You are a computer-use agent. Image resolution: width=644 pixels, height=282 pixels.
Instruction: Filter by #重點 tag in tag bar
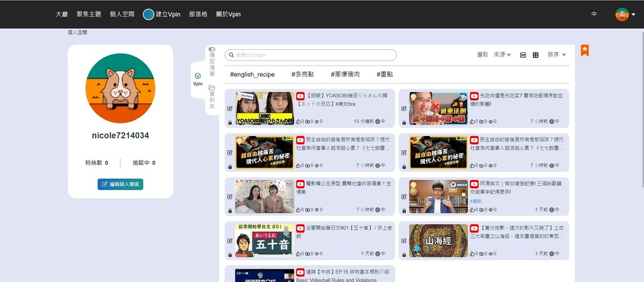[x=384, y=74]
